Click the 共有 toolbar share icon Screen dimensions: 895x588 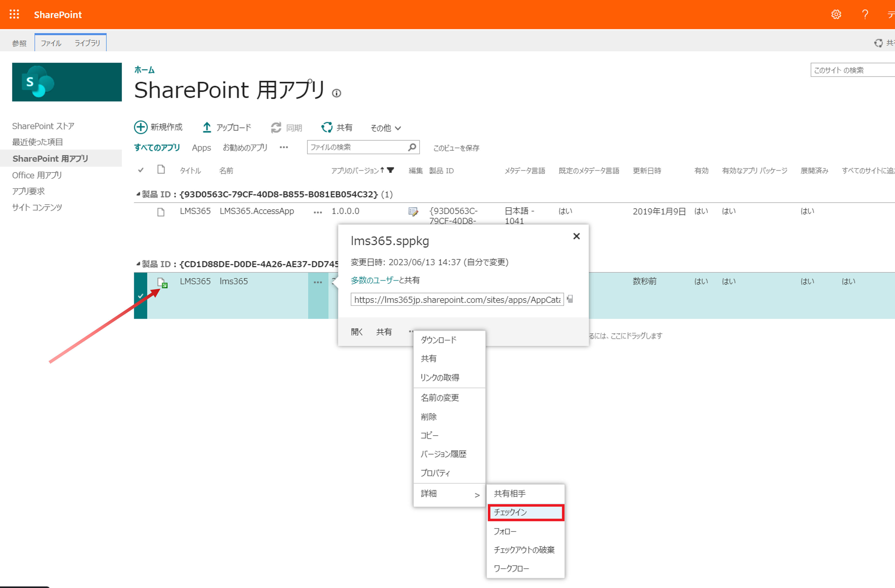click(327, 127)
